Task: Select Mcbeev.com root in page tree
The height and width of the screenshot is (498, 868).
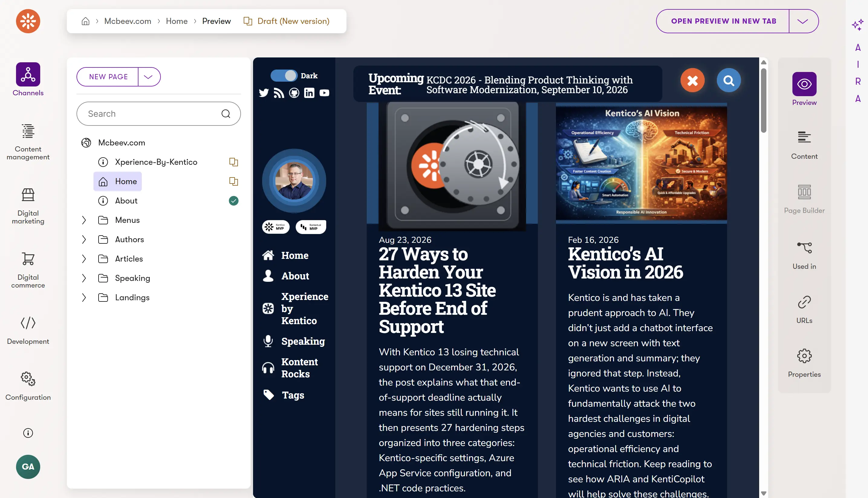Action: (122, 143)
